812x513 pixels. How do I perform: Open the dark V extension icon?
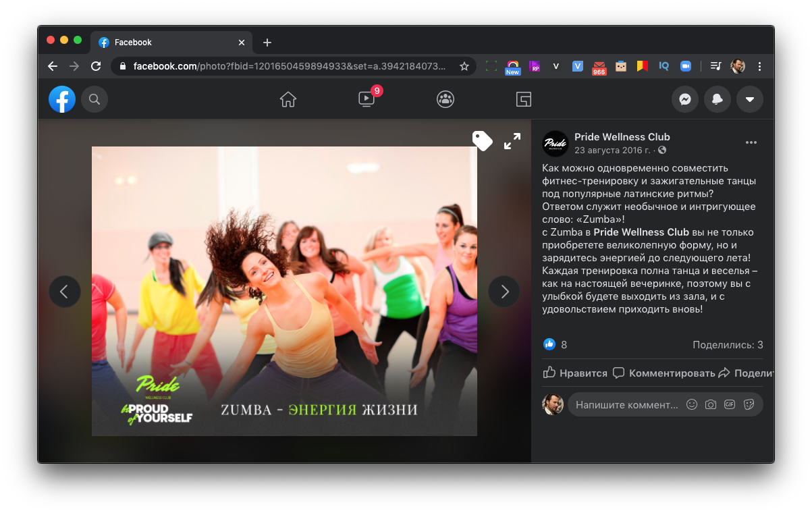[x=556, y=66]
